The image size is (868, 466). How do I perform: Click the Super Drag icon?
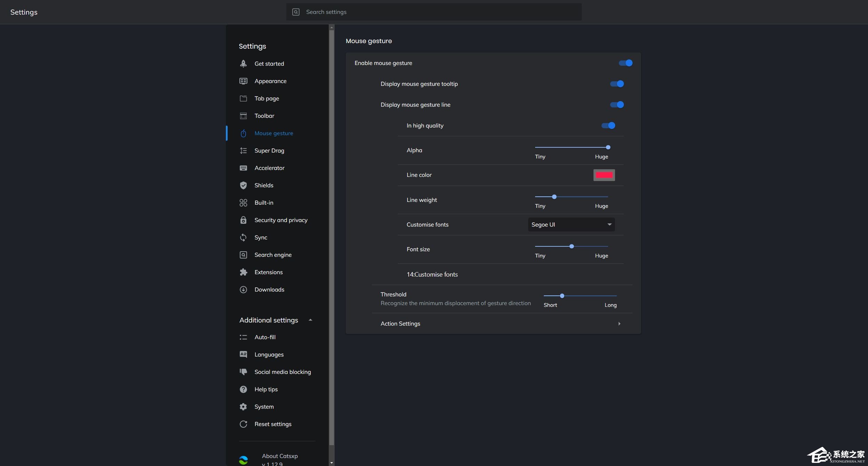pyautogui.click(x=243, y=150)
